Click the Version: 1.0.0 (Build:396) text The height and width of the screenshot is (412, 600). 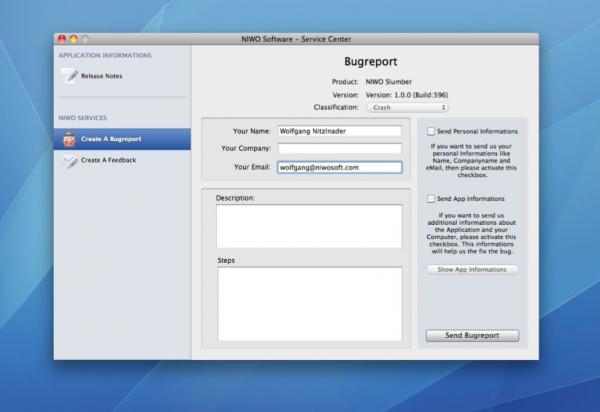(406, 95)
